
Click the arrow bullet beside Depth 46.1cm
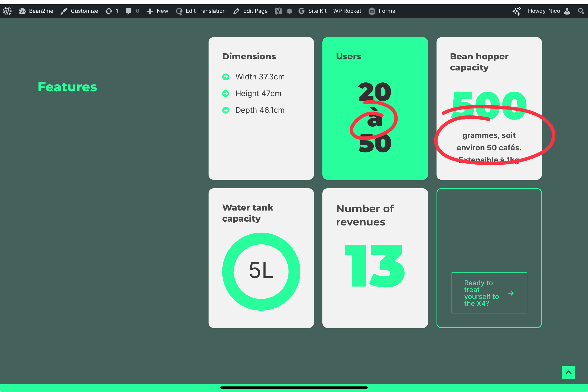(226, 110)
